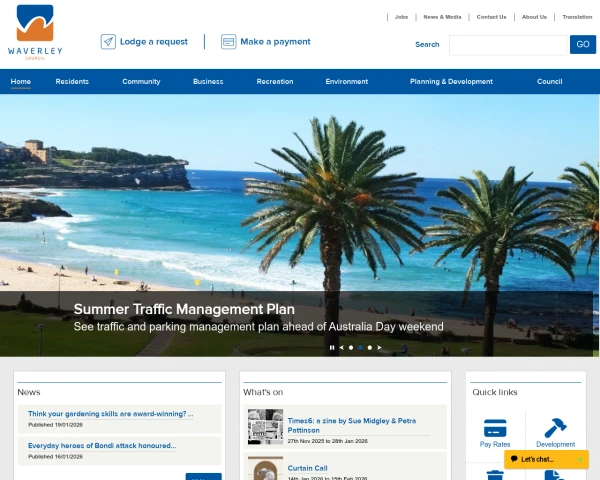The height and width of the screenshot is (480, 600).
Task: Open the Pay Rates quick link icon
Action: pyautogui.click(x=495, y=428)
